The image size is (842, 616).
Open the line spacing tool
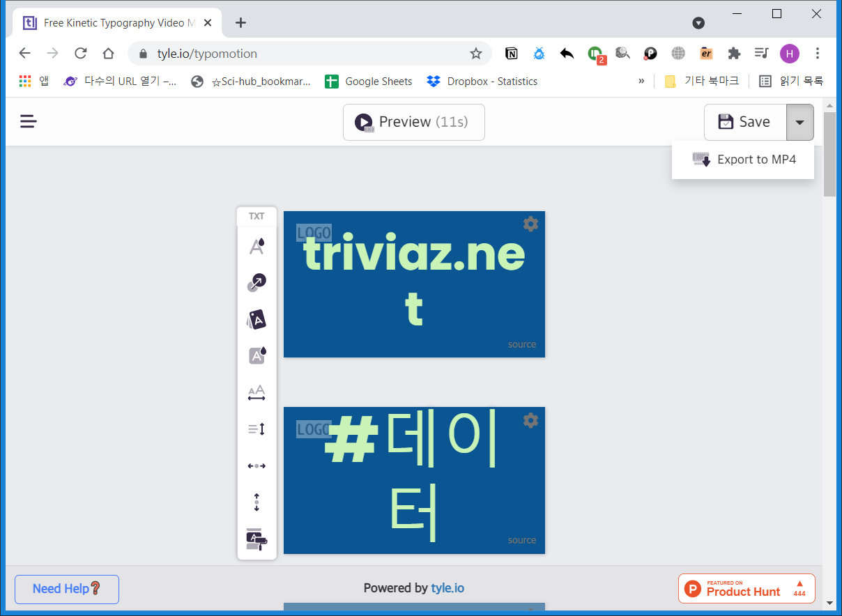click(x=257, y=429)
